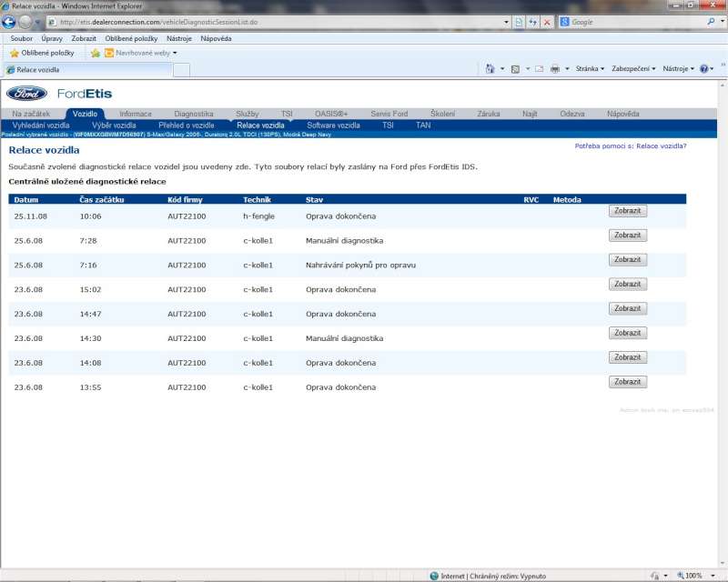This screenshot has height=582, width=728.
Task: Open the Potřeba pomoci s: Relace vozidla link
Action: coord(631,145)
